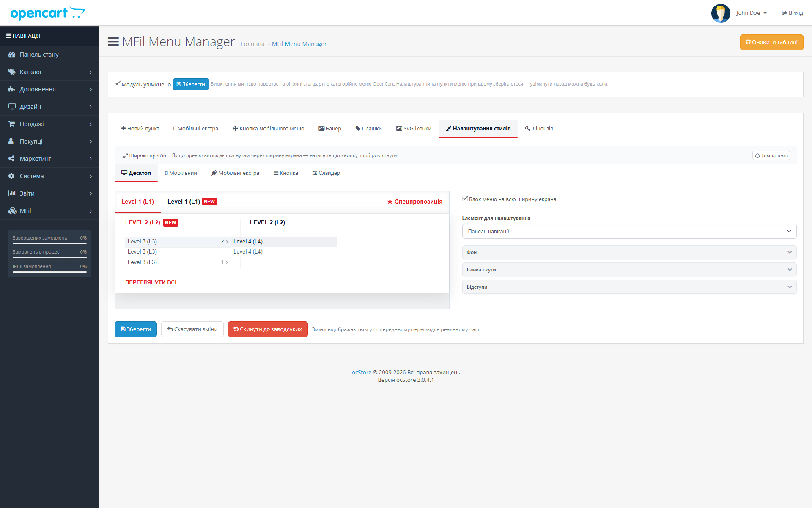
Task: Click the Маркетинг share icon
Action: (11, 159)
